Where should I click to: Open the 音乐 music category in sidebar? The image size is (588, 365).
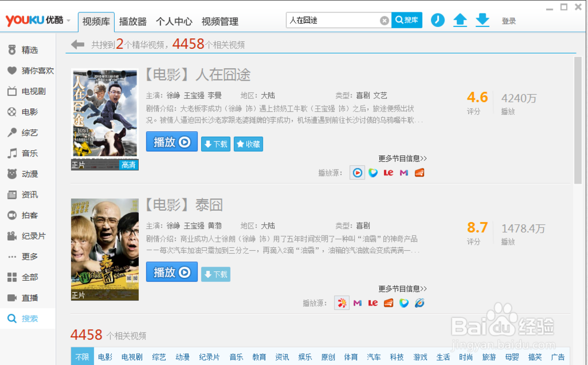point(24,153)
